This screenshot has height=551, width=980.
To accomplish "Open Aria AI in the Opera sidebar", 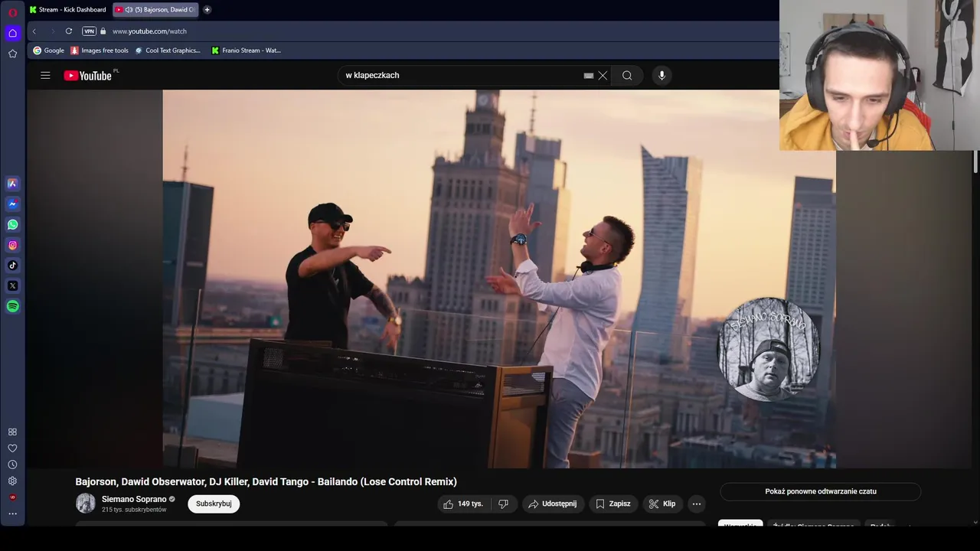I will coord(12,184).
